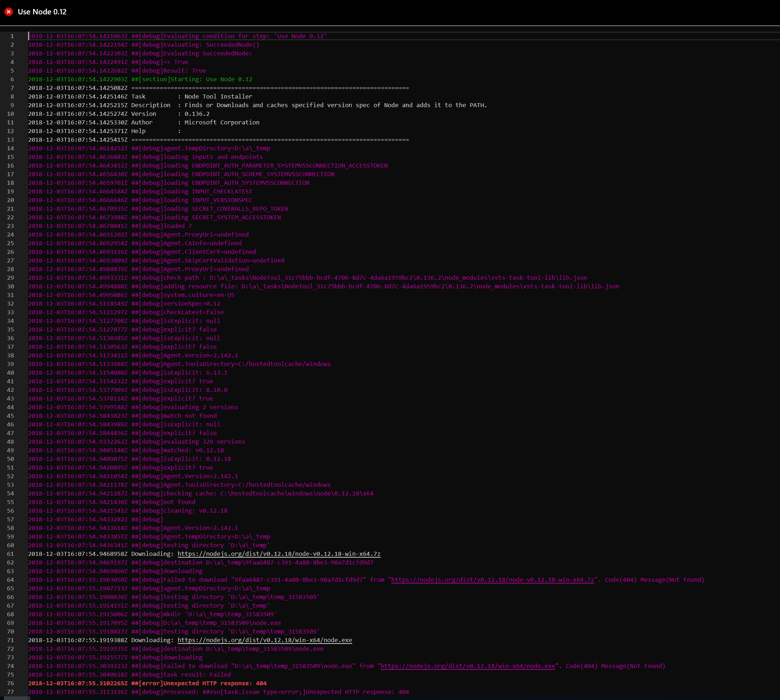Click the "Use Node 0.12" step title
This screenshot has width=780, height=700.
42,12
